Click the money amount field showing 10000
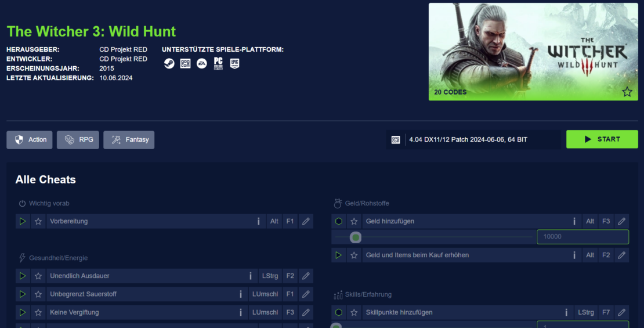Viewport: 644px width, 328px height. (x=583, y=237)
